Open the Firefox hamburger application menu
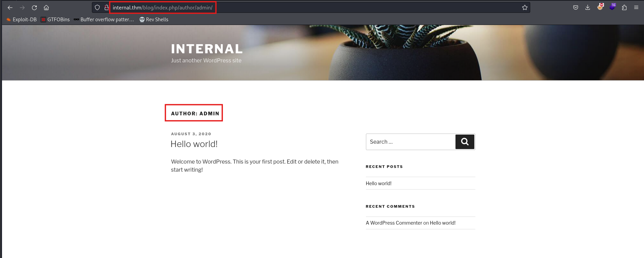Image resolution: width=644 pixels, height=258 pixels. [636, 7]
